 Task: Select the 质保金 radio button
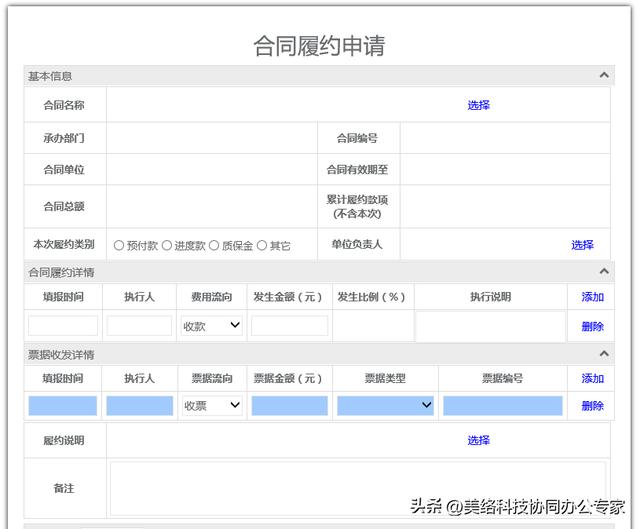coord(214,245)
